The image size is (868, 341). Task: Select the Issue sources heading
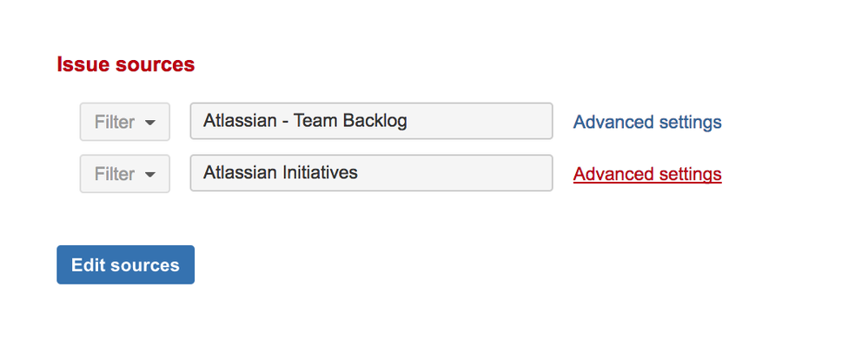(x=126, y=64)
